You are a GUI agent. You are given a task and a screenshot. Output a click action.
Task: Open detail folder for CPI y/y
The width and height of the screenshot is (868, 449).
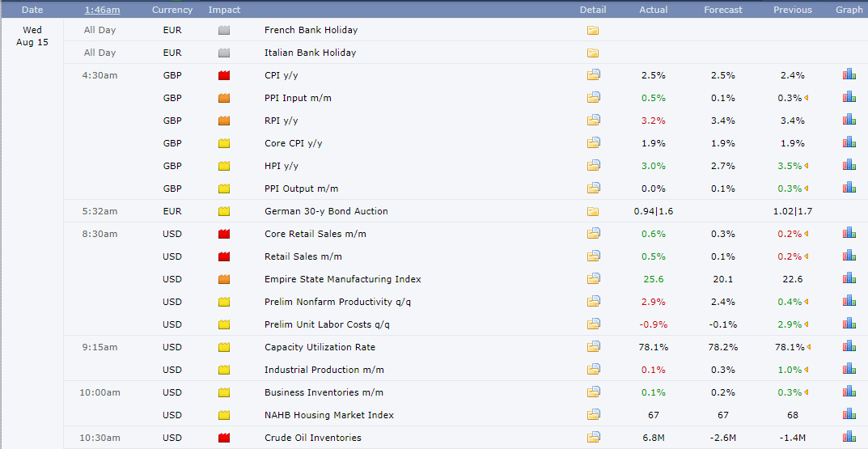point(594,75)
